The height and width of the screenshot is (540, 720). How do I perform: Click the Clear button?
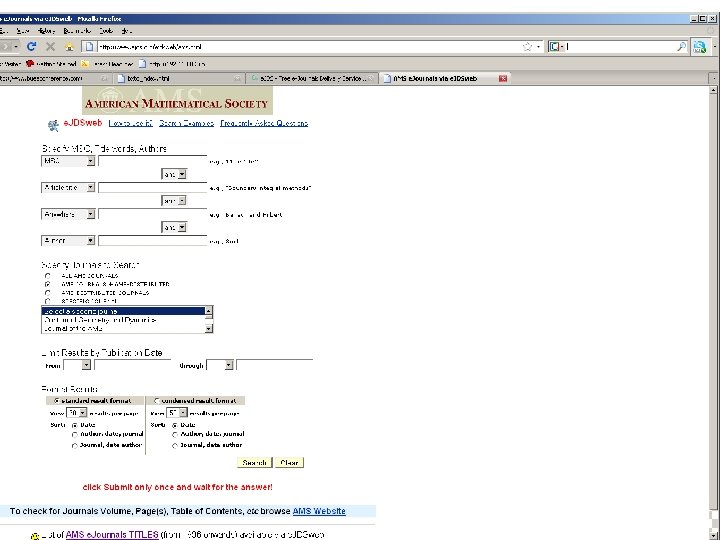[289, 462]
